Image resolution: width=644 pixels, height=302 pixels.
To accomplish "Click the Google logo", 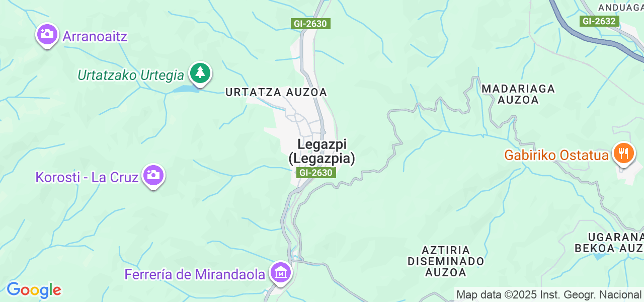I will point(34,290).
